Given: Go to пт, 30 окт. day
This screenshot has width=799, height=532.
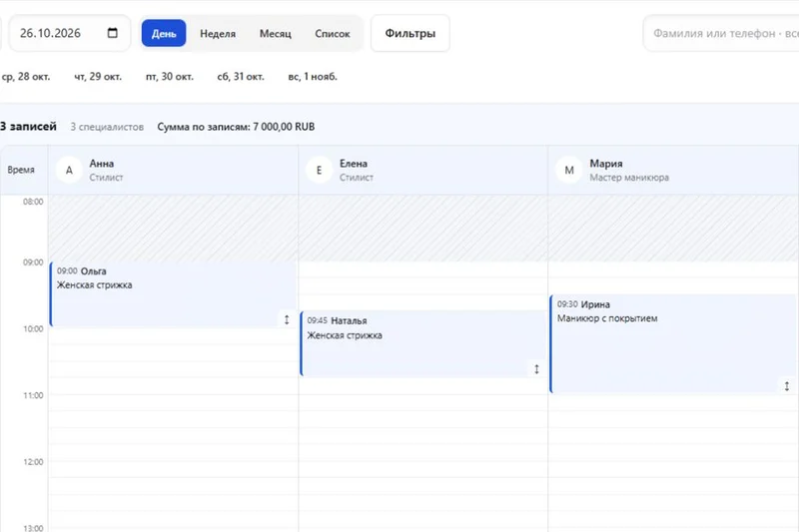Looking at the screenshot, I should [x=170, y=77].
